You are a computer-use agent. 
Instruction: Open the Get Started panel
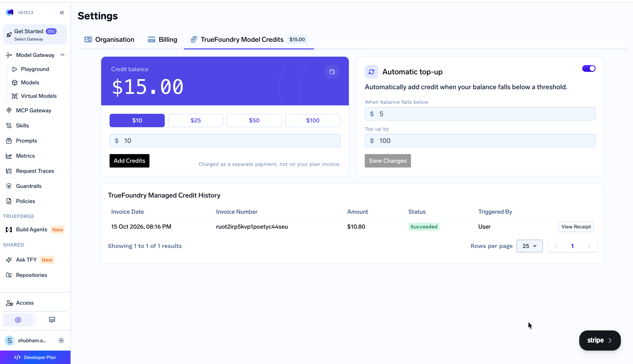pos(35,35)
